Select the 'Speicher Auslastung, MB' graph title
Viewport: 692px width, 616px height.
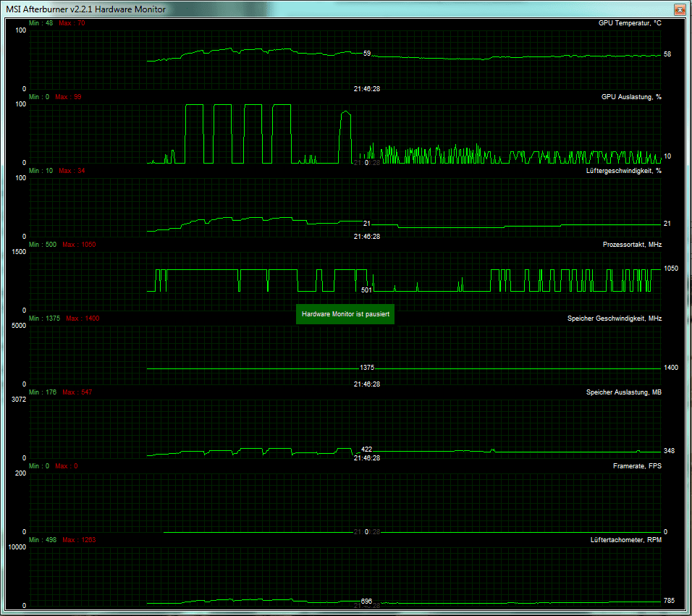coord(623,392)
